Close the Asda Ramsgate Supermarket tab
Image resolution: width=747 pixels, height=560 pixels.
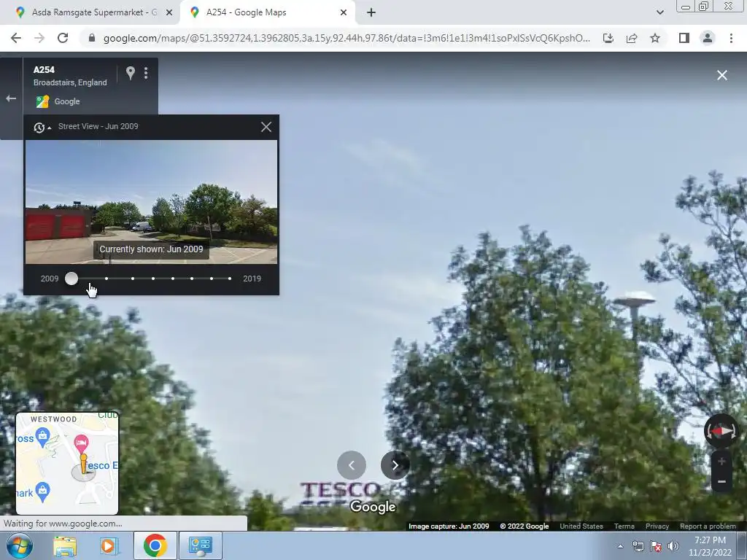click(x=169, y=12)
